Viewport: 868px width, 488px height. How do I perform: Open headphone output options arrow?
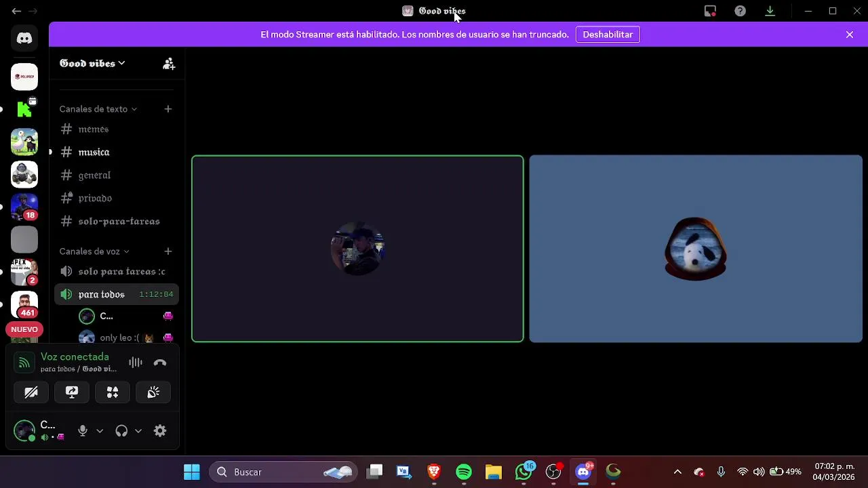coord(138,430)
